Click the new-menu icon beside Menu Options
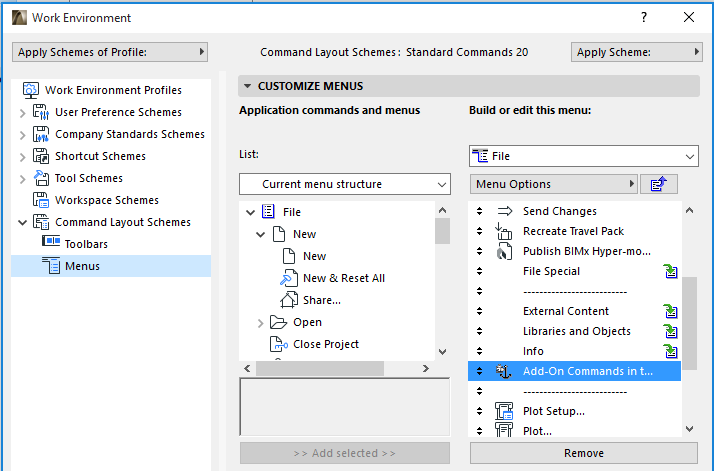The width and height of the screenshot is (714, 471). pyautogui.click(x=658, y=184)
